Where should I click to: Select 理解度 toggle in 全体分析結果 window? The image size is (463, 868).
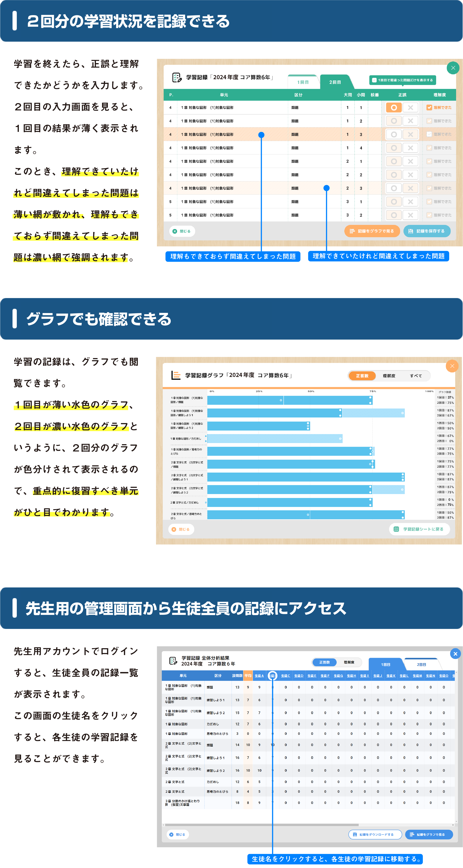[349, 663]
